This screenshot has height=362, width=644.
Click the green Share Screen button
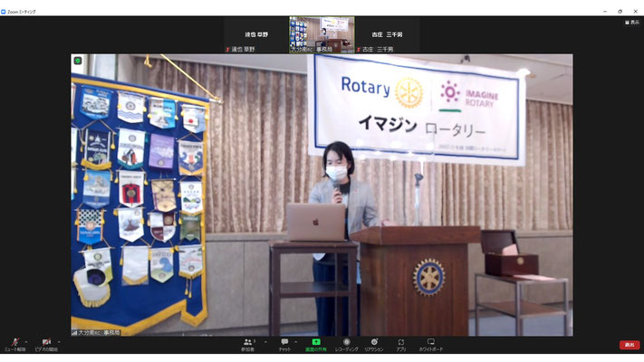pyautogui.click(x=316, y=345)
